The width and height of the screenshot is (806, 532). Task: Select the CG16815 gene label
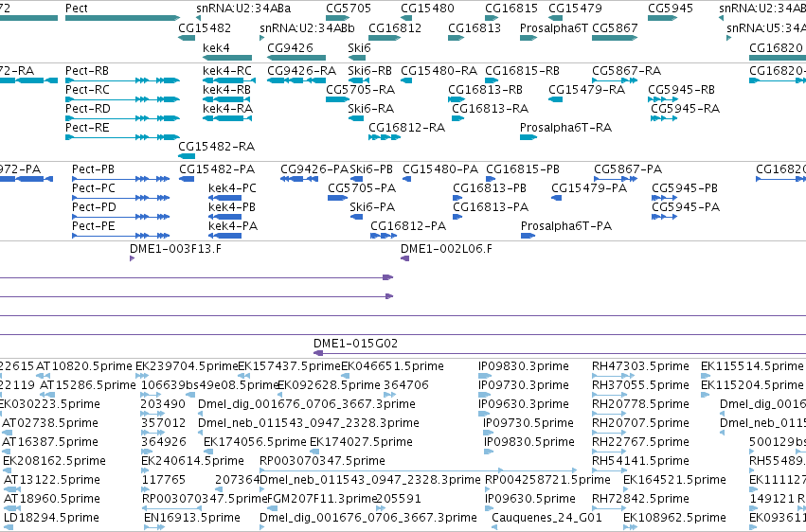(511, 9)
